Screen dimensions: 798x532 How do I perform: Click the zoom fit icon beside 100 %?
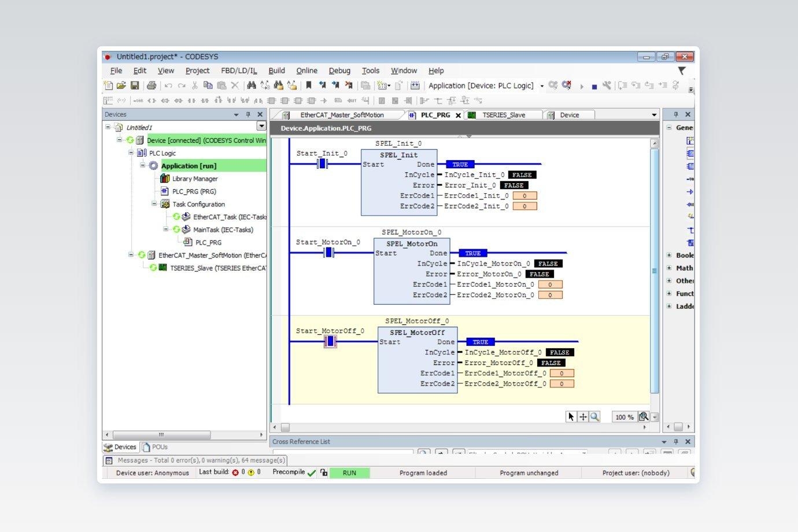click(x=644, y=417)
